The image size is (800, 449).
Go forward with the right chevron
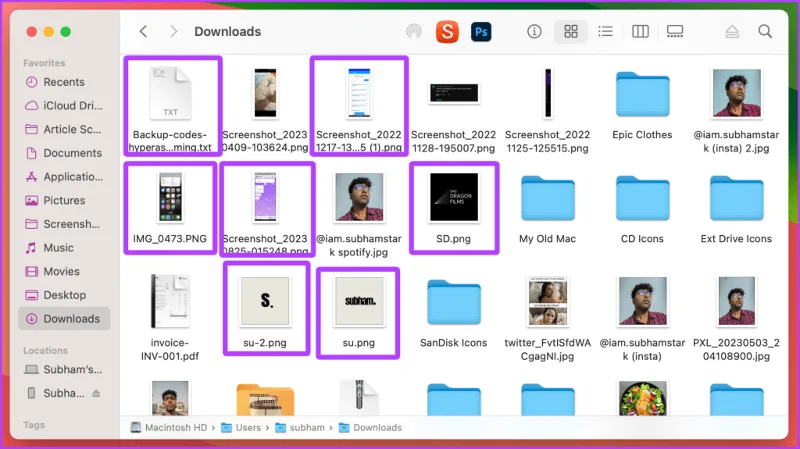[173, 32]
